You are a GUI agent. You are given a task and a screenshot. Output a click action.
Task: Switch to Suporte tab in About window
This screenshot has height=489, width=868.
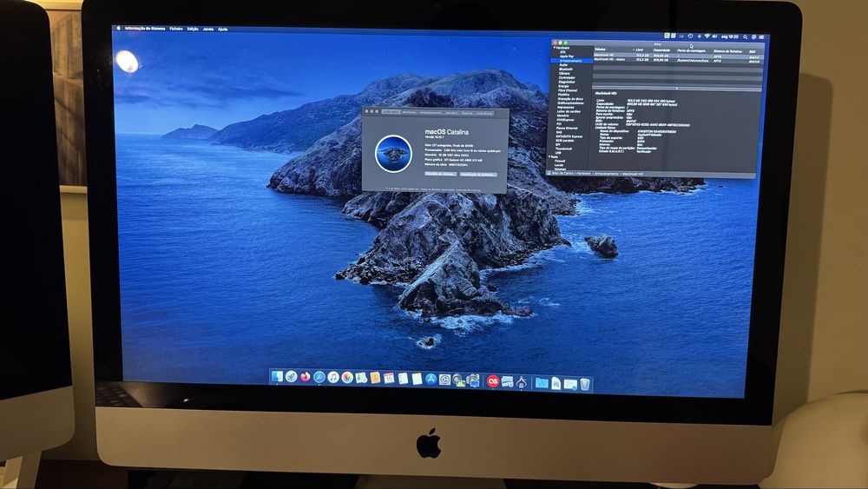pos(467,113)
